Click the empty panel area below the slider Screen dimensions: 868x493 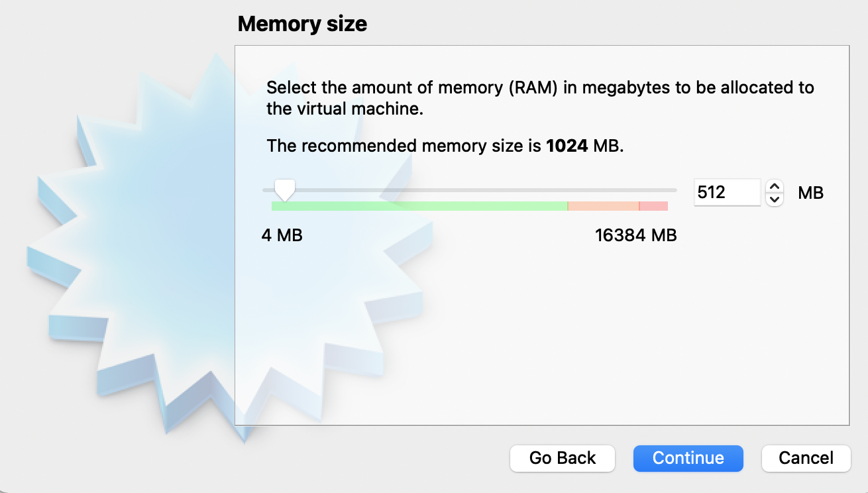[542, 331]
